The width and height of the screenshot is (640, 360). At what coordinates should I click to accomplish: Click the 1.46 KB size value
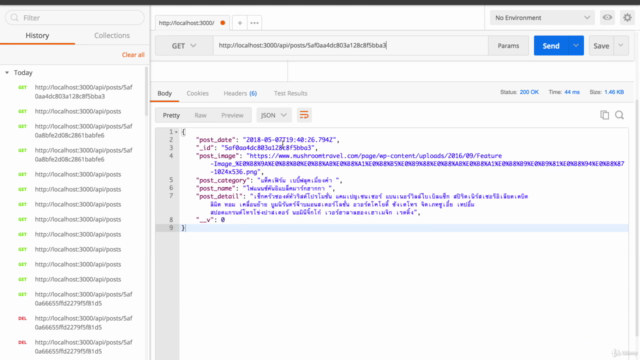click(614, 92)
